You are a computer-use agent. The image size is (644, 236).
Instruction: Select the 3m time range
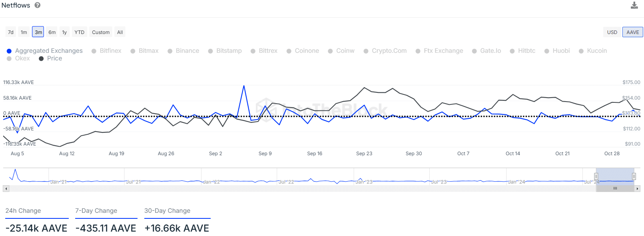38,32
